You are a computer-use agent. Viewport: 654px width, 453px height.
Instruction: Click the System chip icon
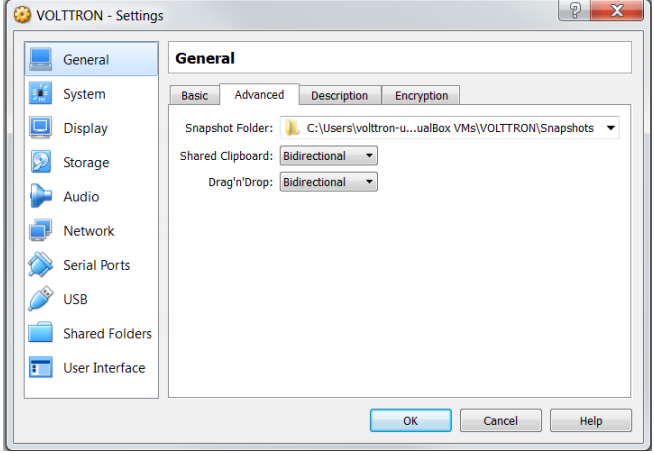pos(40,93)
